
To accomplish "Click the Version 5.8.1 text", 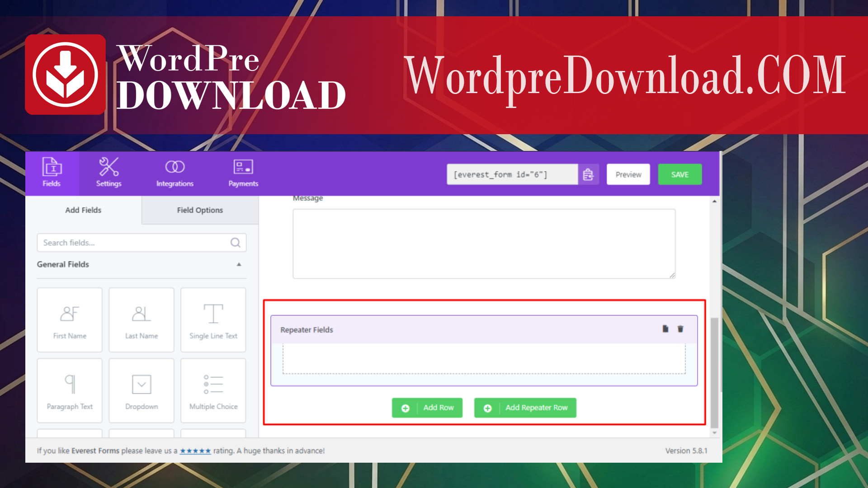I will [x=686, y=451].
